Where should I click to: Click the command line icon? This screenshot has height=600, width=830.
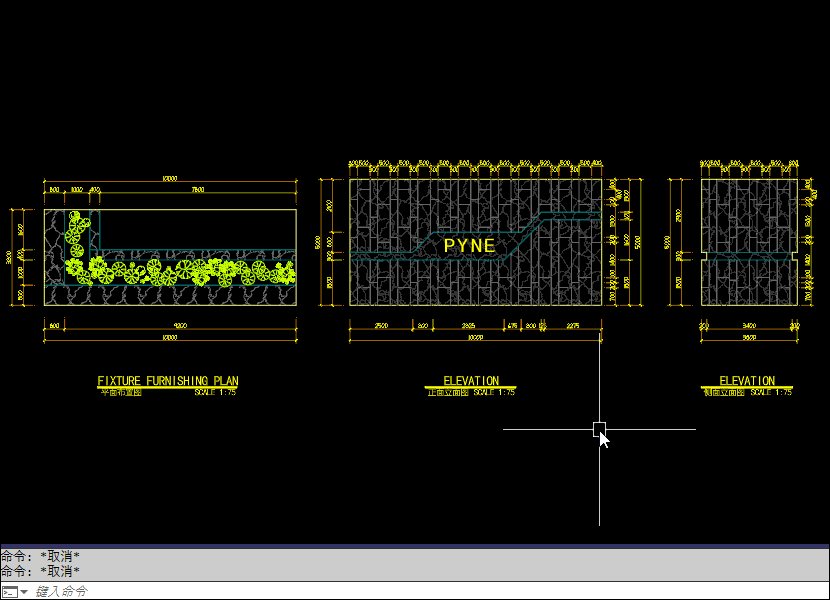tap(9, 591)
